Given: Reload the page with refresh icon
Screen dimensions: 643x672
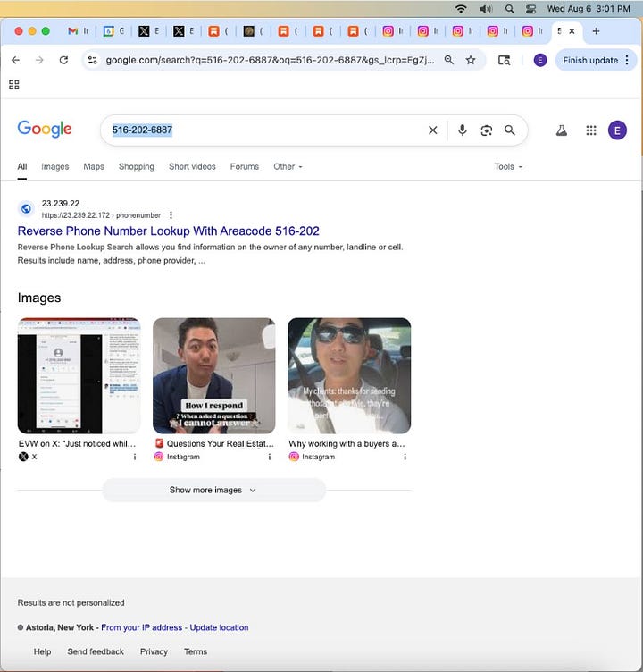Looking at the screenshot, I should click(x=63, y=60).
